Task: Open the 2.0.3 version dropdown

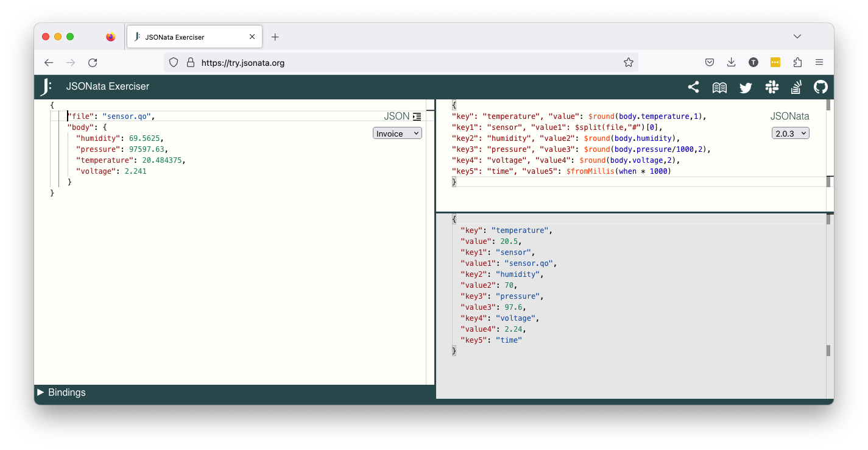Action: [x=790, y=134]
